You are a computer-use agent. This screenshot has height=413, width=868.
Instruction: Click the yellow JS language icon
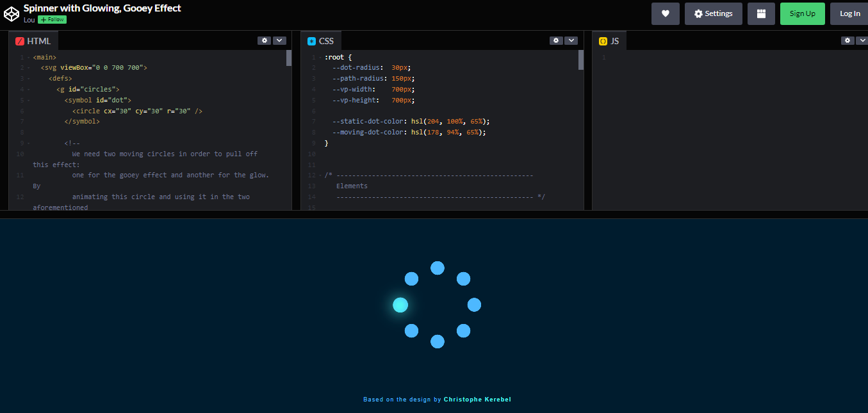[x=602, y=40]
